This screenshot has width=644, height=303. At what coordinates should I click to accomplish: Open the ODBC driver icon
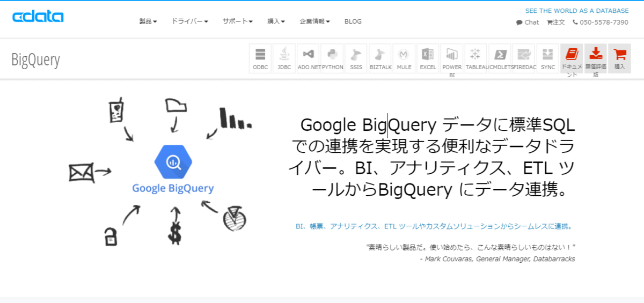coord(260,58)
